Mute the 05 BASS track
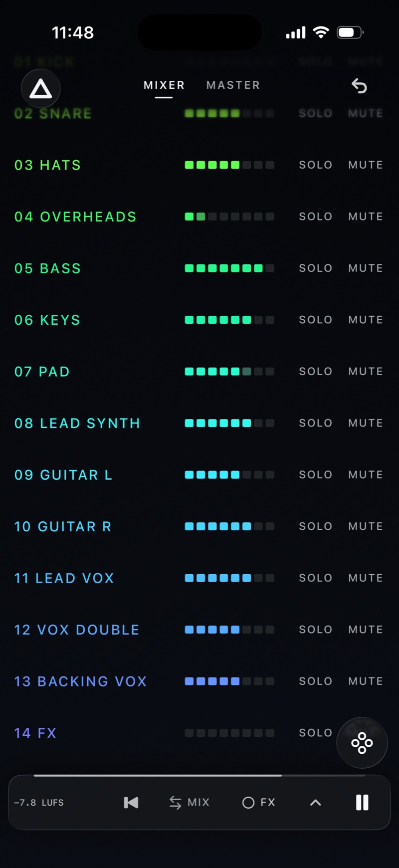The width and height of the screenshot is (399, 868). (366, 268)
